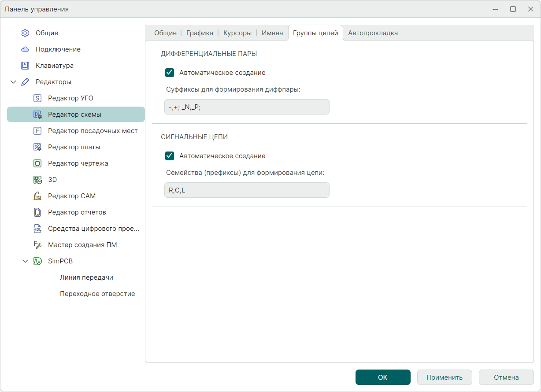Screen dimensions: 541x392
Task: Collapse the SimPCB tree node
Action: (x=25, y=261)
